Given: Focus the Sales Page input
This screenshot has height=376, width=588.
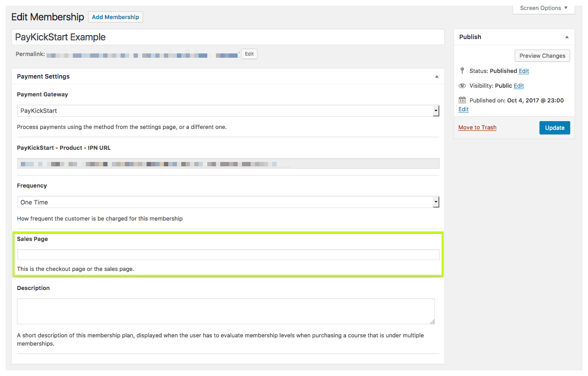Looking at the screenshot, I should point(228,254).
